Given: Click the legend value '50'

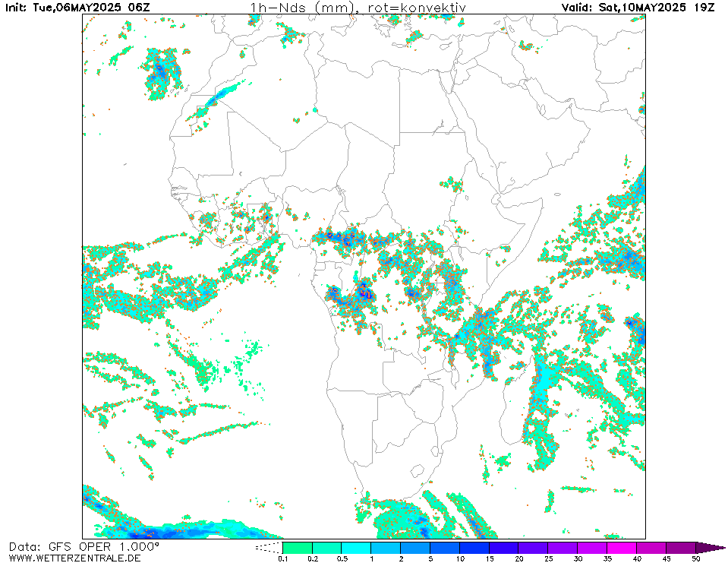Looking at the screenshot, I should click(695, 558).
